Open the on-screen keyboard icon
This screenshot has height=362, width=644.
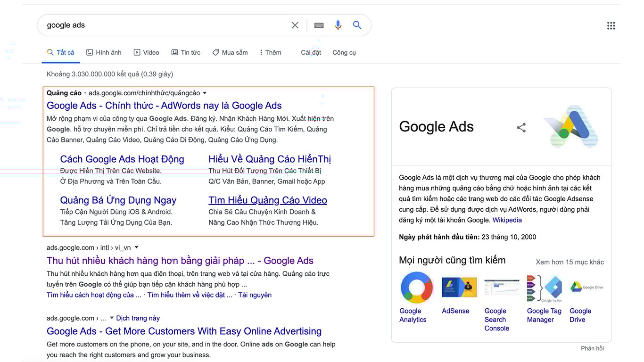pyautogui.click(x=319, y=25)
